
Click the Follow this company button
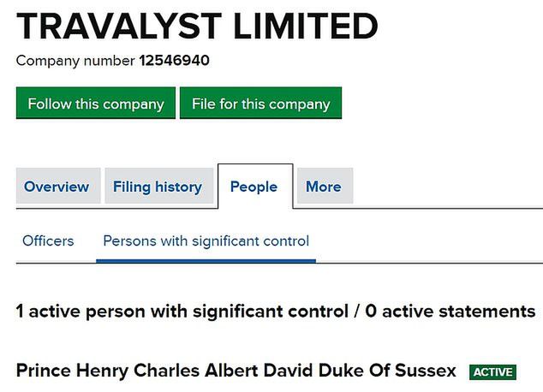[96, 104]
